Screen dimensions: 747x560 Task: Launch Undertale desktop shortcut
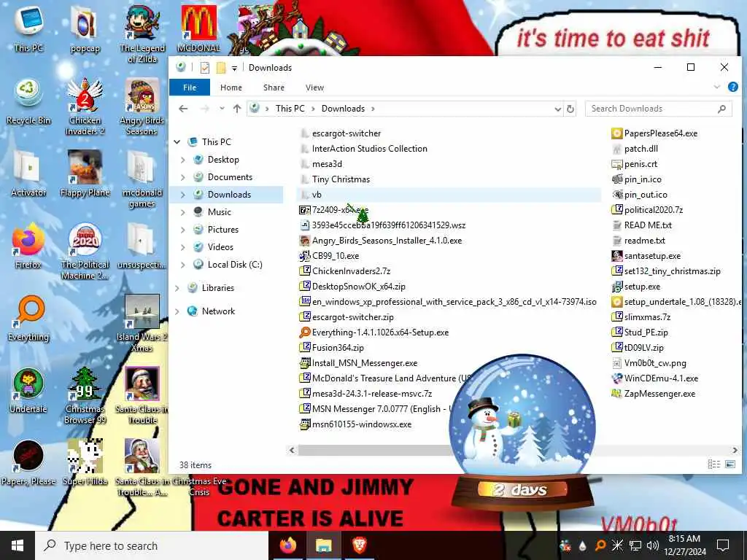(28, 391)
